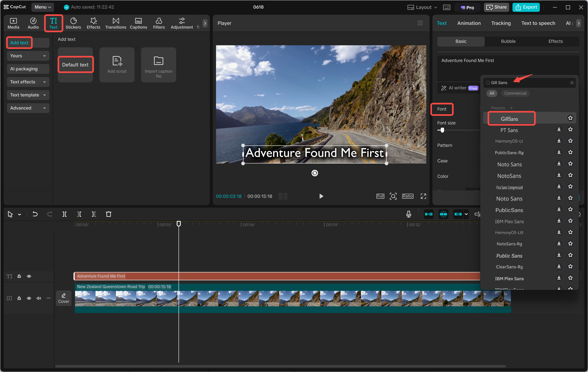Favorite the GillSans font with the star
This screenshot has height=372, width=588.
pos(570,118)
